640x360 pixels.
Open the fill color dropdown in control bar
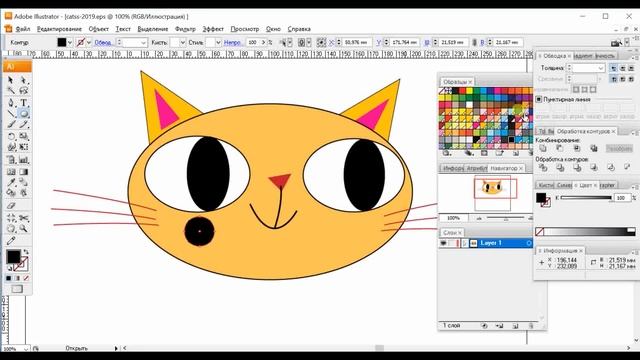[x=70, y=42]
